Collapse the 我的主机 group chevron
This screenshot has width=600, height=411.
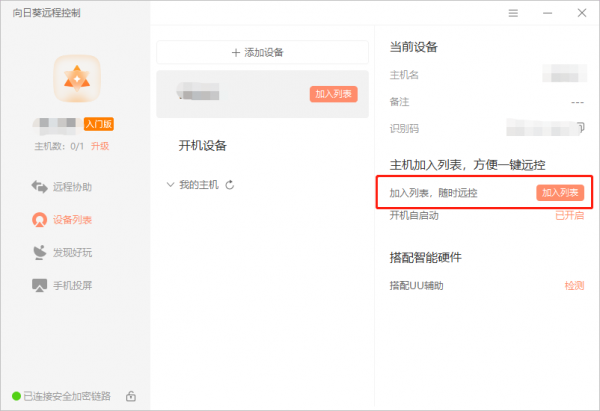(x=170, y=185)
